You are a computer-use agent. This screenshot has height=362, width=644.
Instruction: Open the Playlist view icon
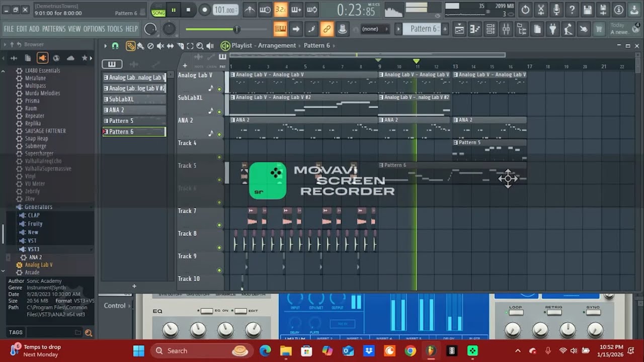[x=459, y=29]
